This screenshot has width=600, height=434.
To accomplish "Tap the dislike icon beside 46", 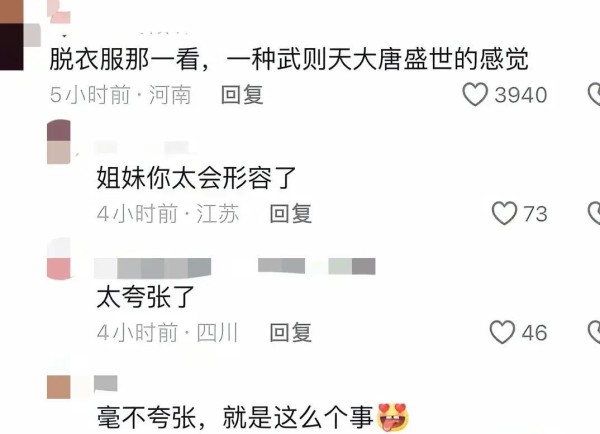I will [594, 332].
